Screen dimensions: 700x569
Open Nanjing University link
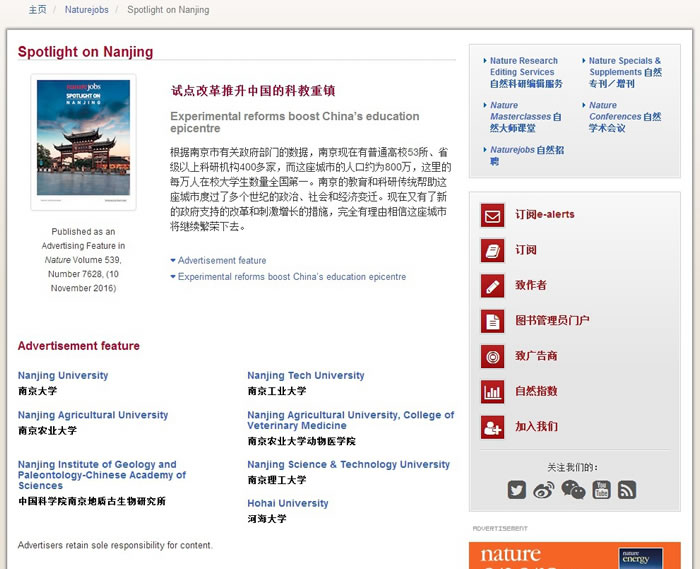coord(63,376)
